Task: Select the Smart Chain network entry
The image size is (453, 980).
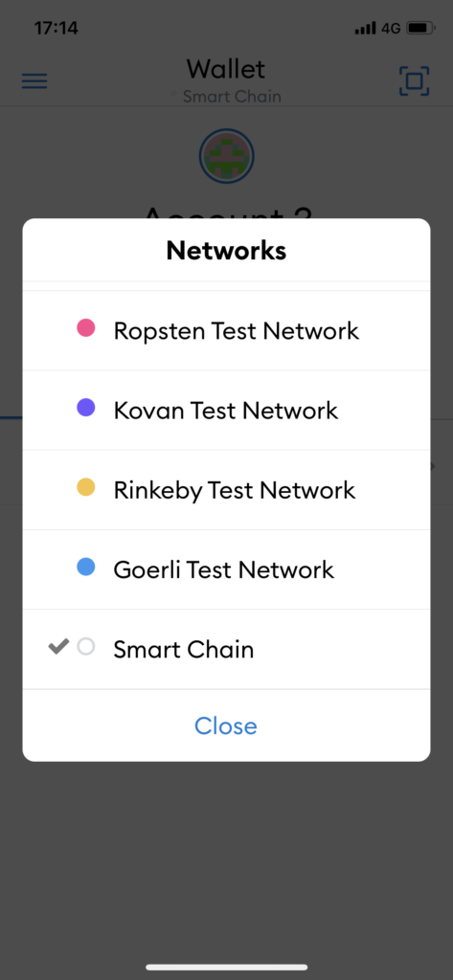Action: click(226, 650)
